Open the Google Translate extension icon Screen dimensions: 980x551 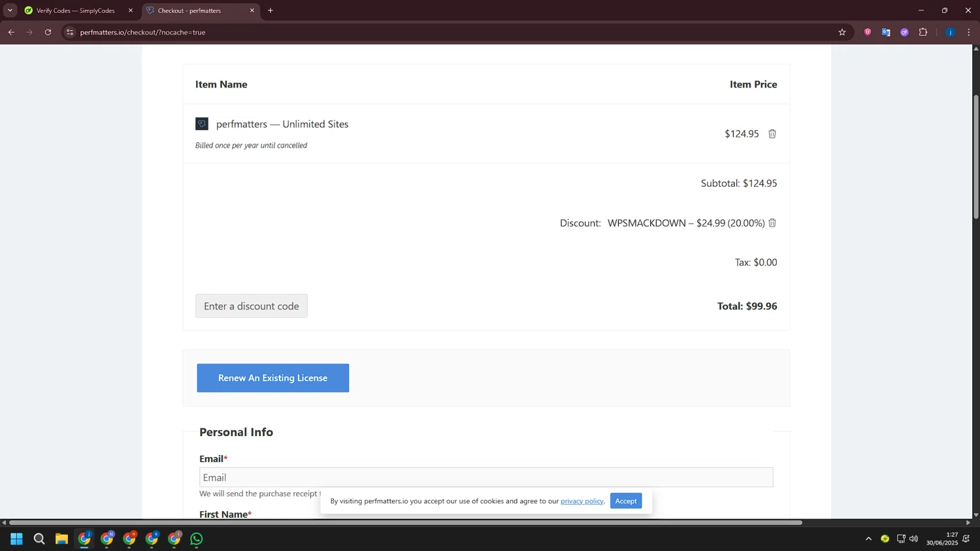coord(886,32)
